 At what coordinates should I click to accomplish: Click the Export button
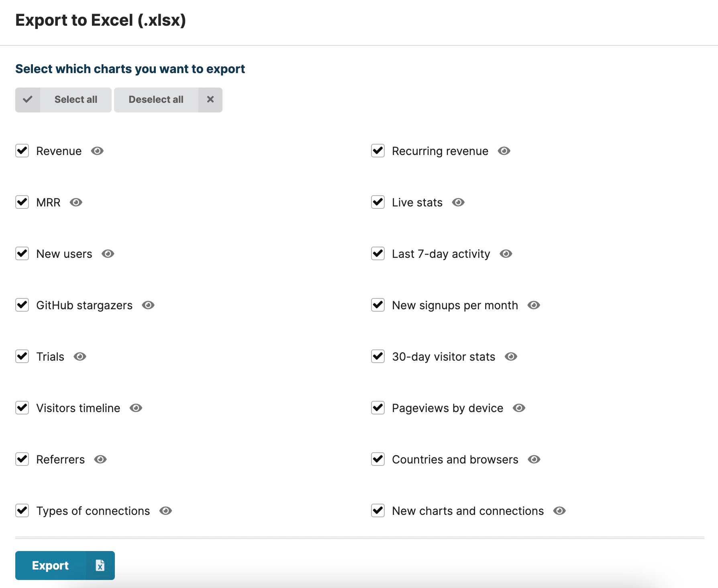pos(65,566)
